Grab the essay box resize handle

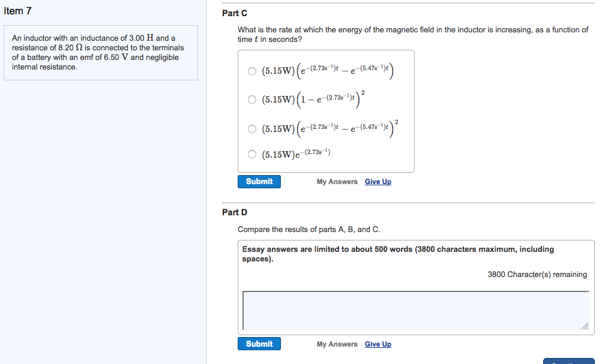pyautogui.click(x=585, y=326)
